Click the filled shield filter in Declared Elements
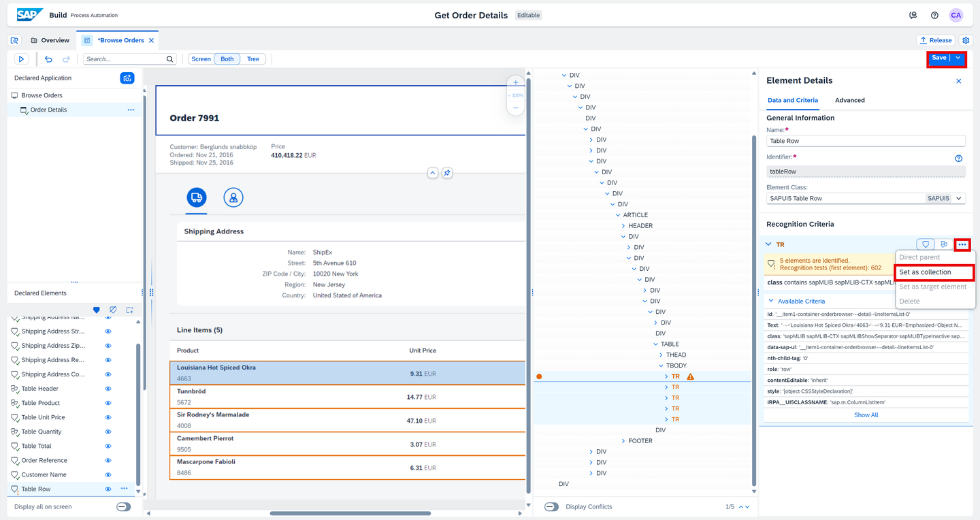980x520 pixels. click(x=97, y=310)
